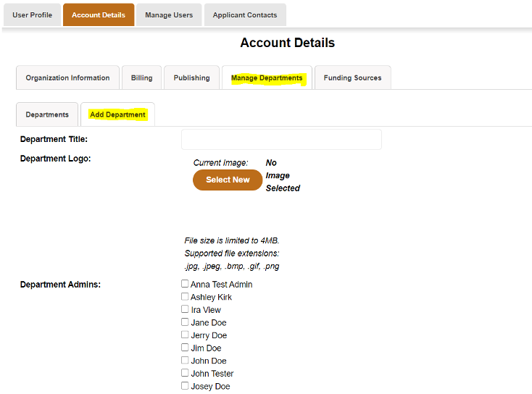Click the Select New logo button
The width and height of the screenshot is (532, 394).
point(228,180)
